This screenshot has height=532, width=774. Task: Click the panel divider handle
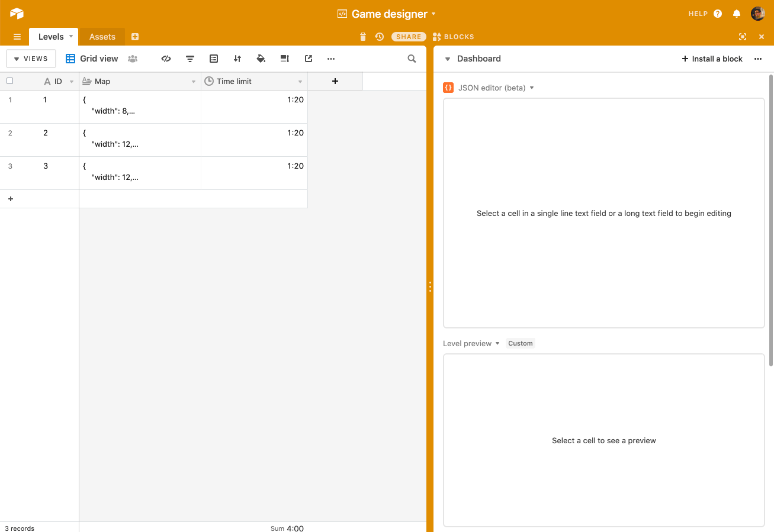pos(430,287)
